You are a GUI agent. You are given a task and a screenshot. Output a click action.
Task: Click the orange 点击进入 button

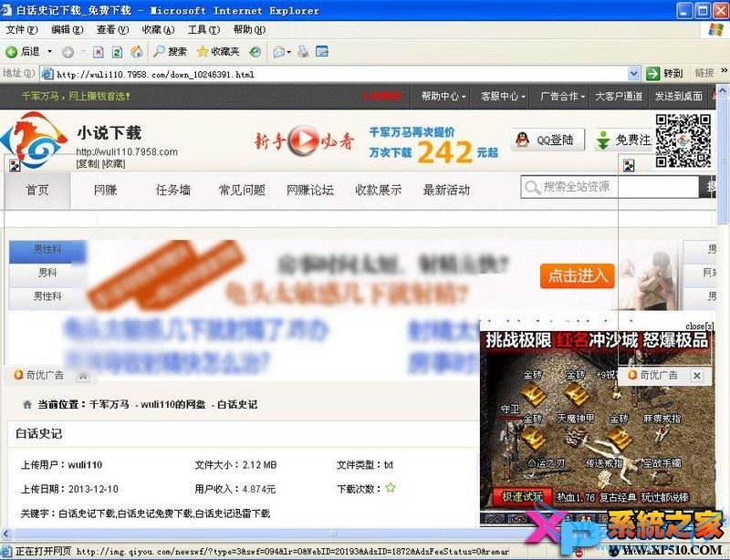pyautogui.click(x=579, y=275)
